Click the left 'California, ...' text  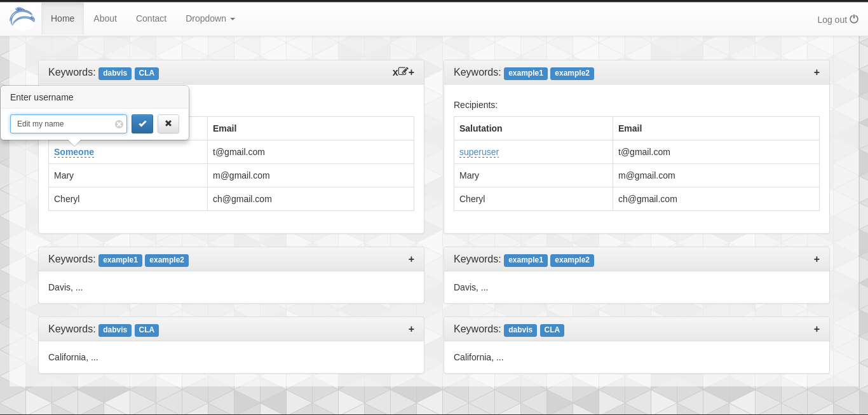click(73, 357)
